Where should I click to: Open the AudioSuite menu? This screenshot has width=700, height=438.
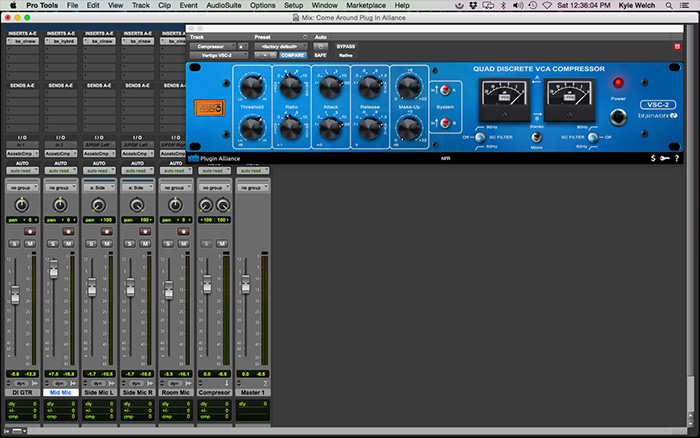tap(224, 5)
